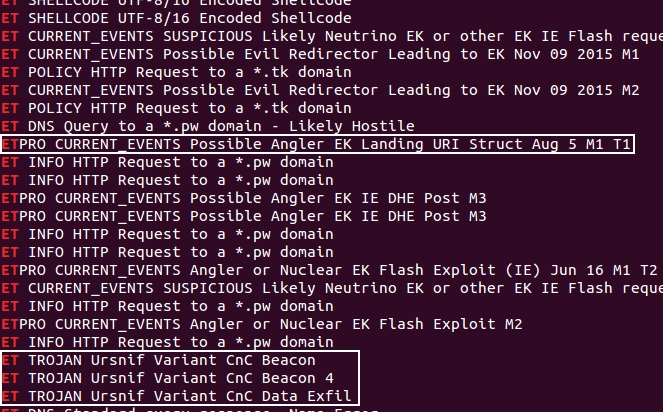Click the DNS Query to *.pw domain line
Screen dimensions: 663x412
point(208,126)
